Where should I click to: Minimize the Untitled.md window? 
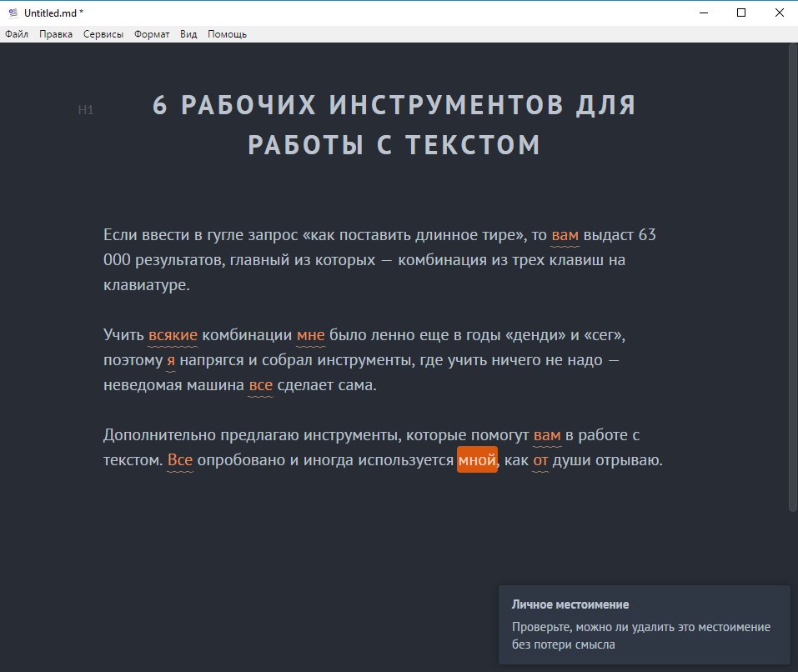coord(704,13)
